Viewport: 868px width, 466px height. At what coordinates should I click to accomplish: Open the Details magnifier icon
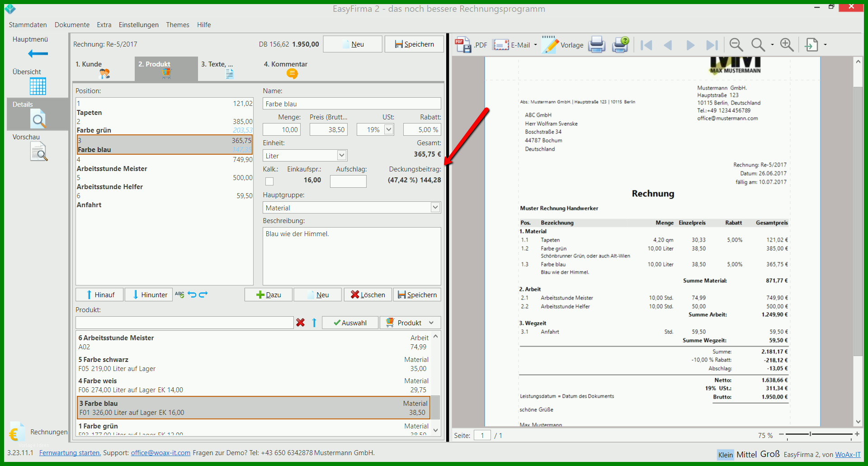pyautogui.click(x=38, y=119)
